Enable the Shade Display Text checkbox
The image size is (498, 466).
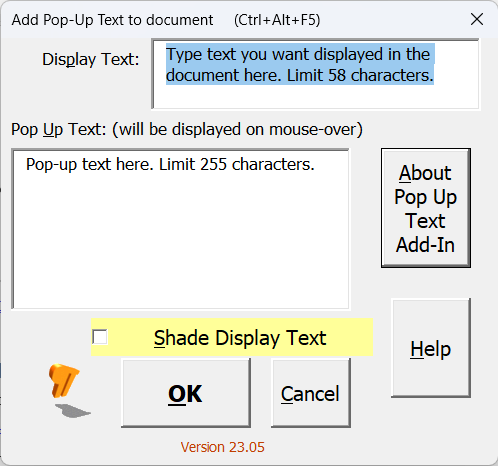point(100,337)
